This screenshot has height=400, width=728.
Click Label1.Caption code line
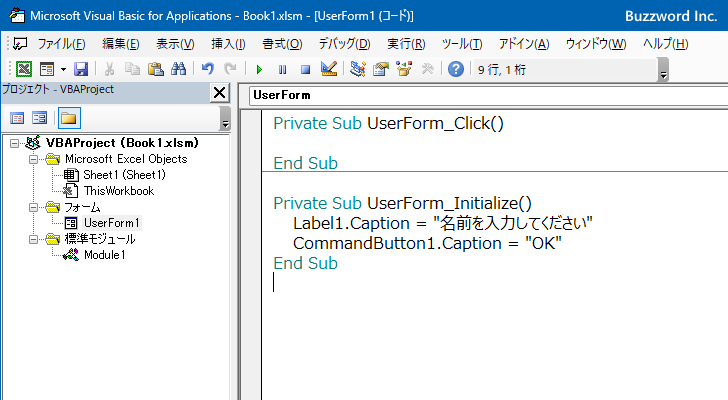pos(442,223)
